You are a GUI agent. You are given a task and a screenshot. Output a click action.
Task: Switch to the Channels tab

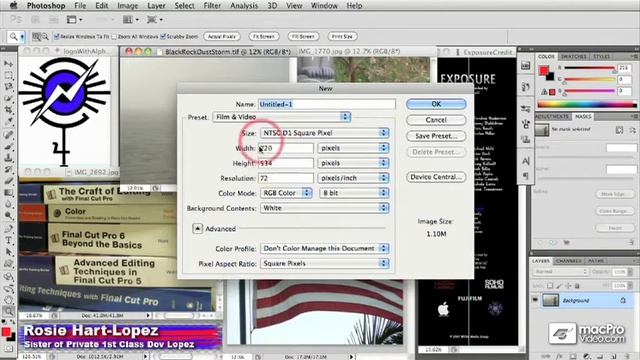[x=569, y=260]
